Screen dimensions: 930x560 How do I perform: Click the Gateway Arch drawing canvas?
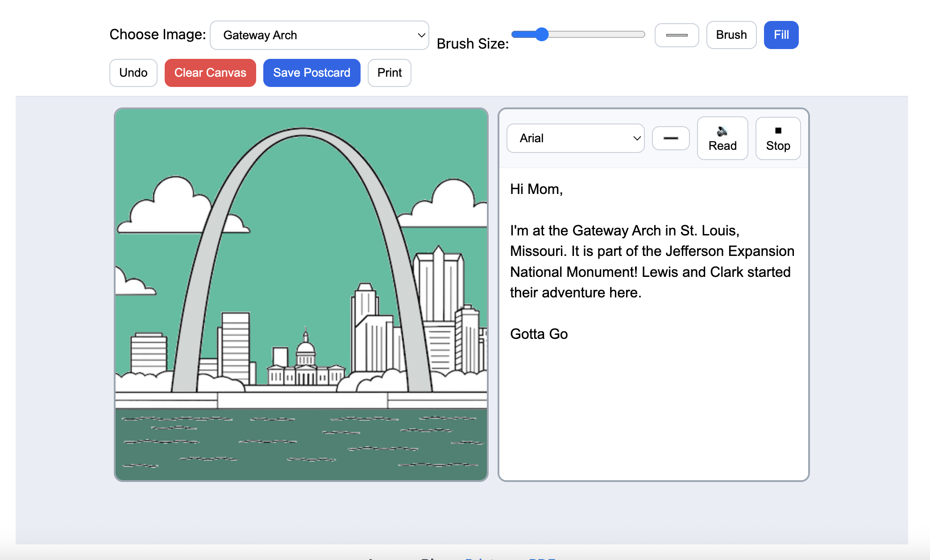click(x=301, y=295)
